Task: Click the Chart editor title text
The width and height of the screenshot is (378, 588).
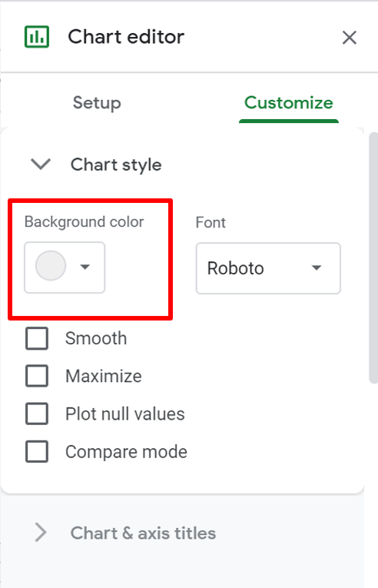Action: (126, 37)
